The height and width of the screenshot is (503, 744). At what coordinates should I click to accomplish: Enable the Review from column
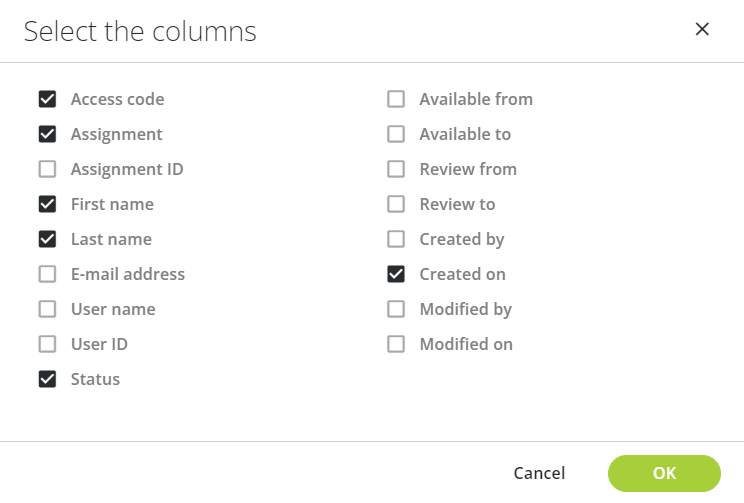coord(396,169)
